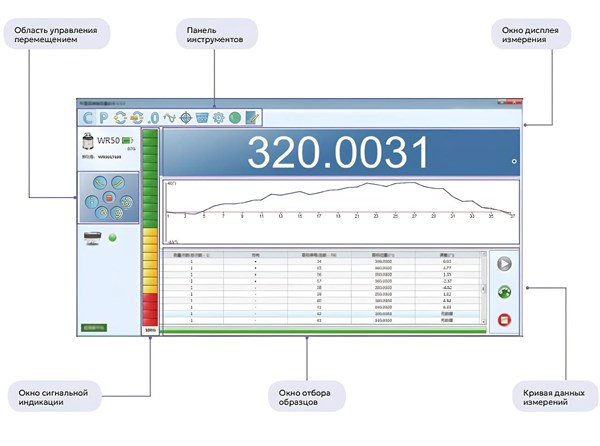This screenshot has width=600, height=446.
Task: Click the green button at bottom-left panel
Action: 94,327
